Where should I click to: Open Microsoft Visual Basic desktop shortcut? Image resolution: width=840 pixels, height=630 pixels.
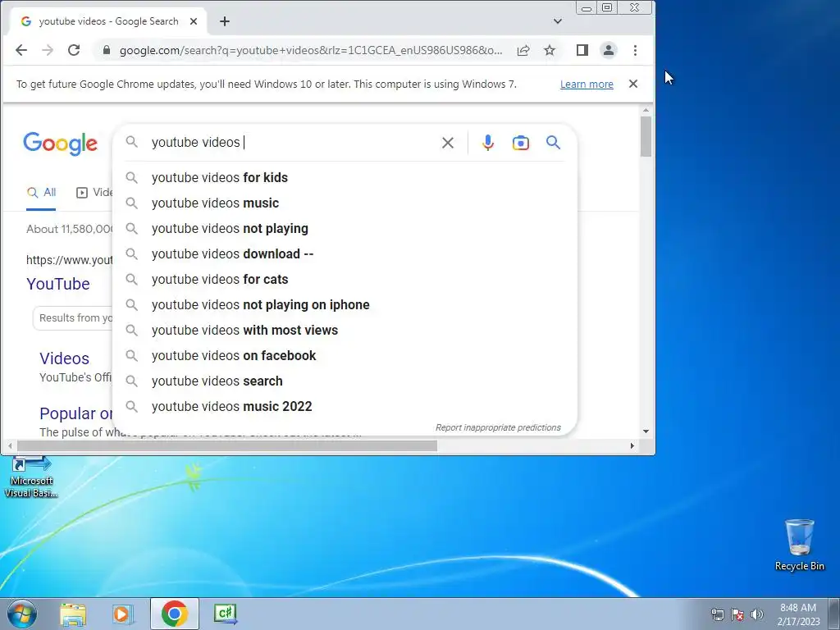31,477
